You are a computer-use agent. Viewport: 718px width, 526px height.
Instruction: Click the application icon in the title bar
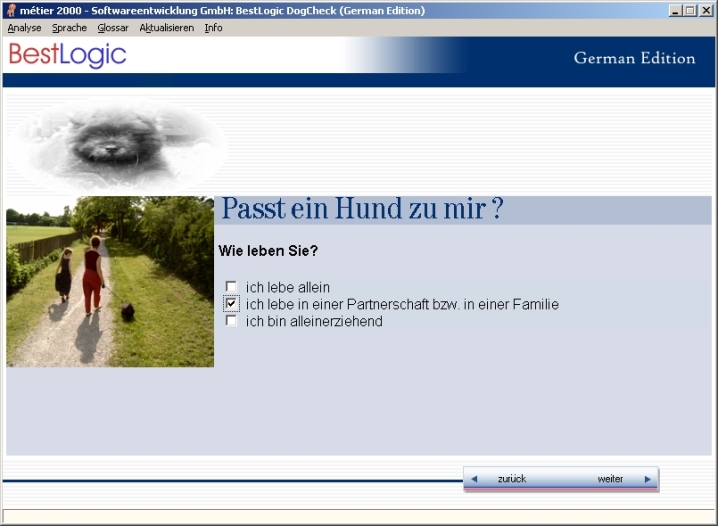tap(11, 11)
